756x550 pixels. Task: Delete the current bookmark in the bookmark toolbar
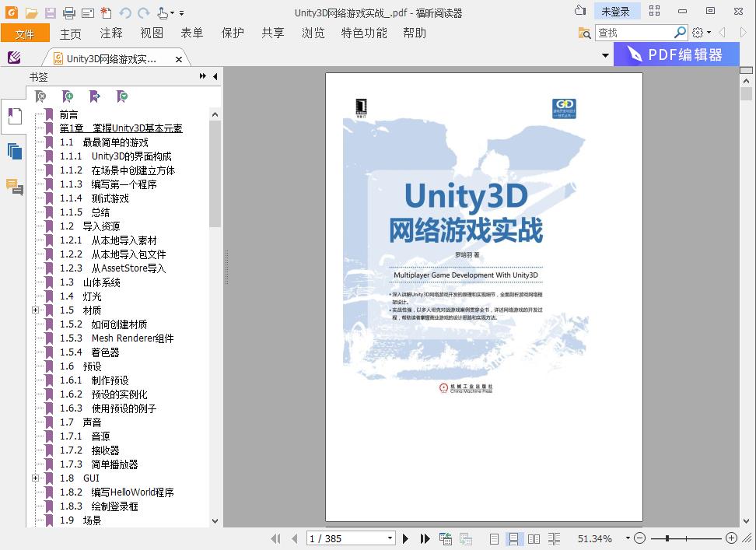tap(41, 96)
